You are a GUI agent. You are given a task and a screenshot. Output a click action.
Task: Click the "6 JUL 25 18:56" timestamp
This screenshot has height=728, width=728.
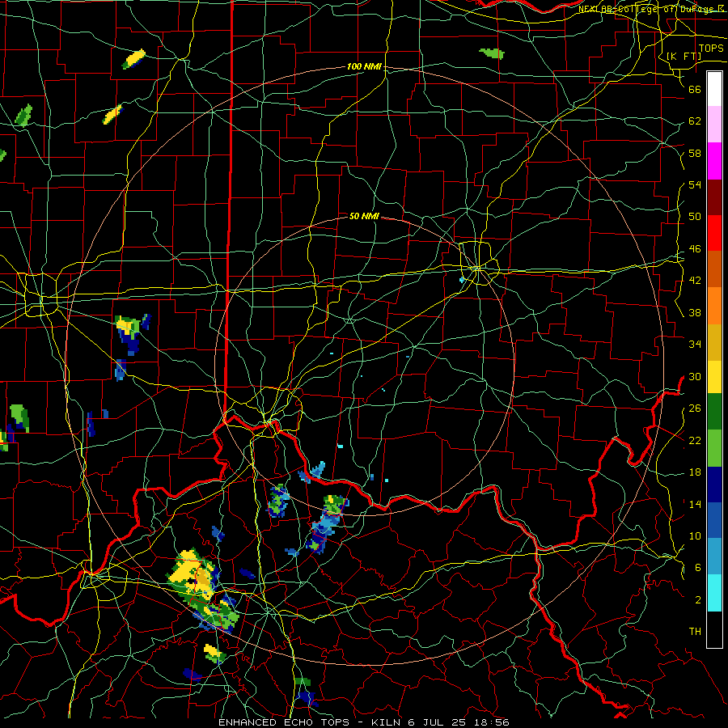pyautogui.click(x=459, y=722)
